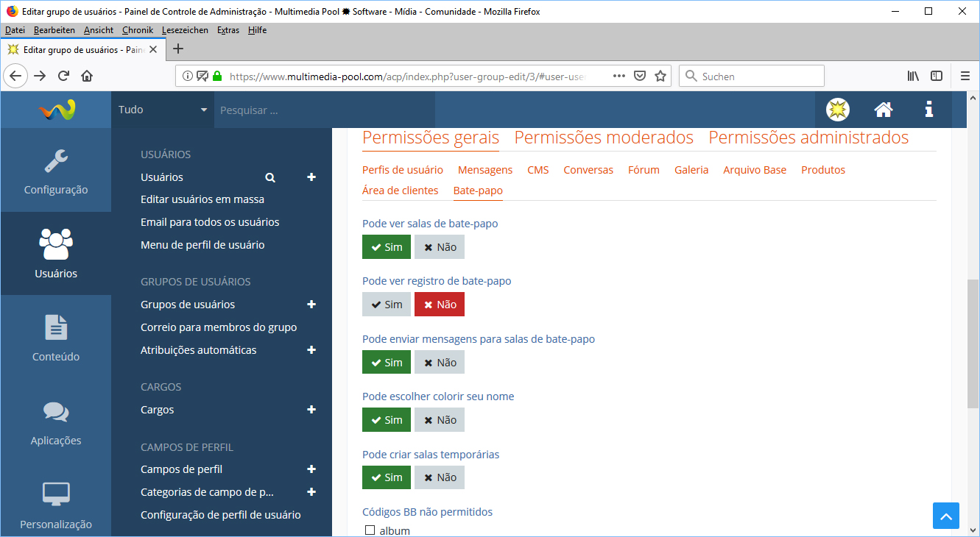Set 'Pode ver registro de bate-papo' to Sim
Screen dimensions: 980x537
click(387, 305)
